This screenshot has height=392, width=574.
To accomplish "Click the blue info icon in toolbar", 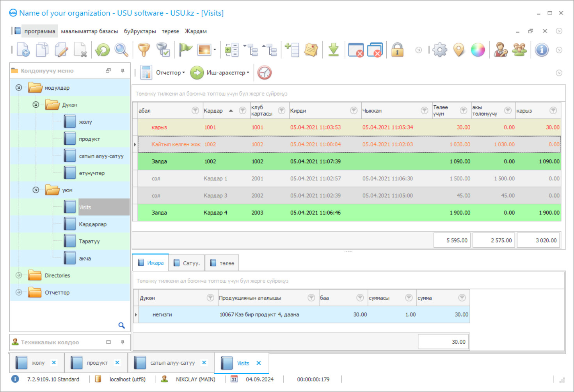I will click(x=542, y=50).
